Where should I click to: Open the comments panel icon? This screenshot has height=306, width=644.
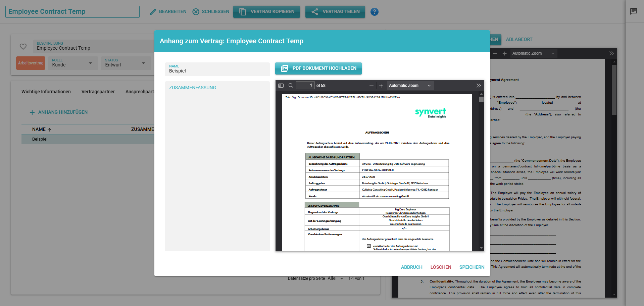[x=633, y=11]
